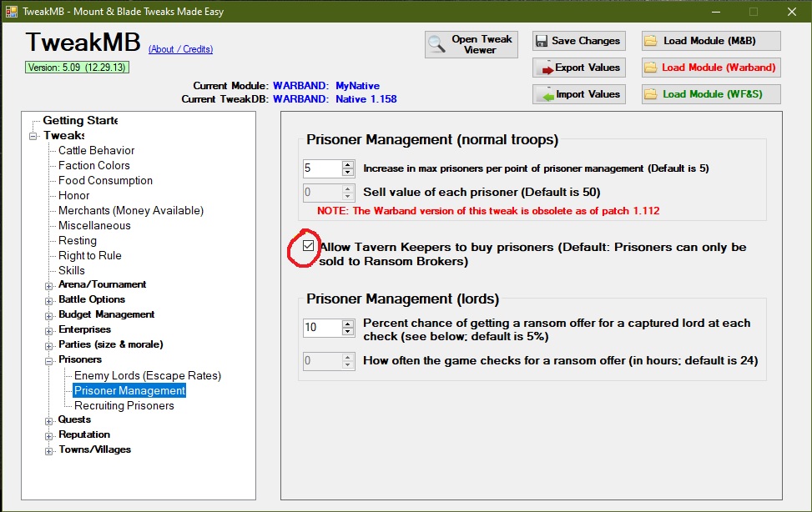Select Prisoner Management tree item
The height and width of the screenshot is (512, 812).
(129, 390)
